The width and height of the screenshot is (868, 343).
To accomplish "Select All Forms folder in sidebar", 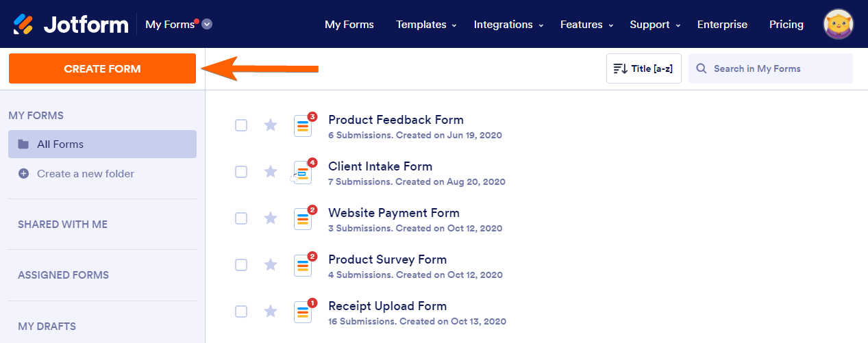I will tap(102, 144).
